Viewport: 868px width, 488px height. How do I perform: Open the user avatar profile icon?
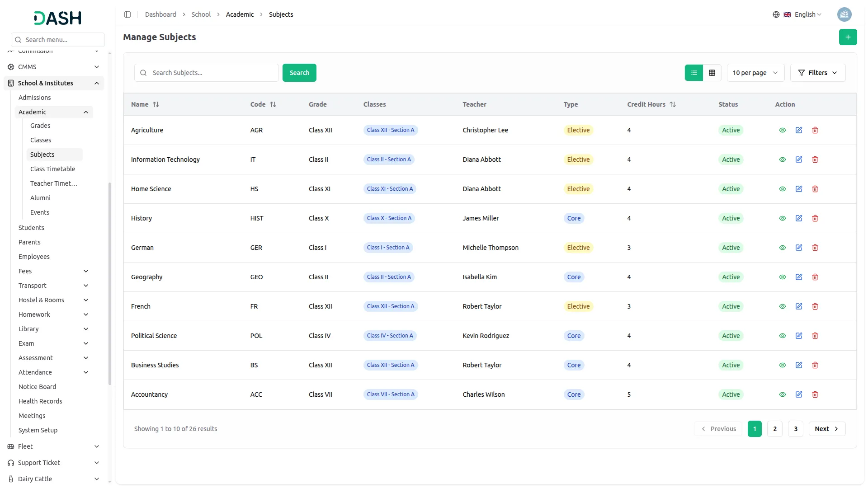click(844, 14)
